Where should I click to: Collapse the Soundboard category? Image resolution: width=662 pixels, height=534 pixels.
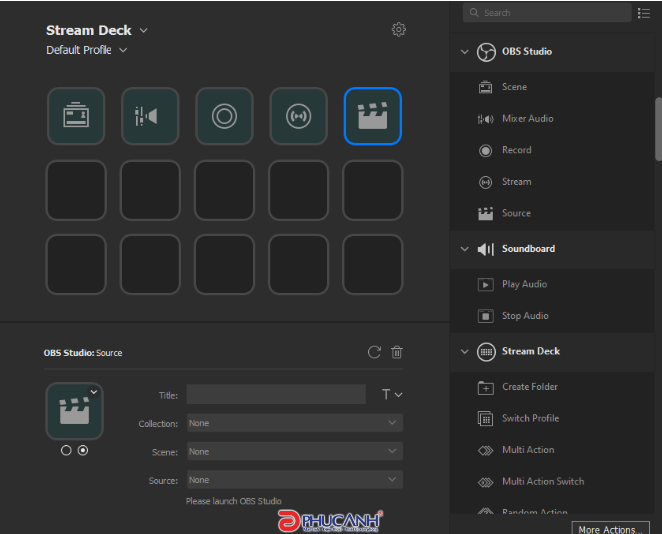464,249
